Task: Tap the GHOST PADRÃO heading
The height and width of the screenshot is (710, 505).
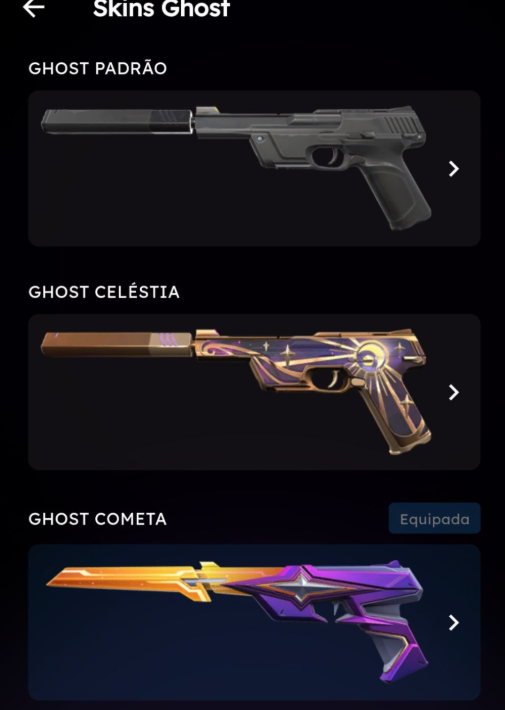Action: [x=97, y=68]
